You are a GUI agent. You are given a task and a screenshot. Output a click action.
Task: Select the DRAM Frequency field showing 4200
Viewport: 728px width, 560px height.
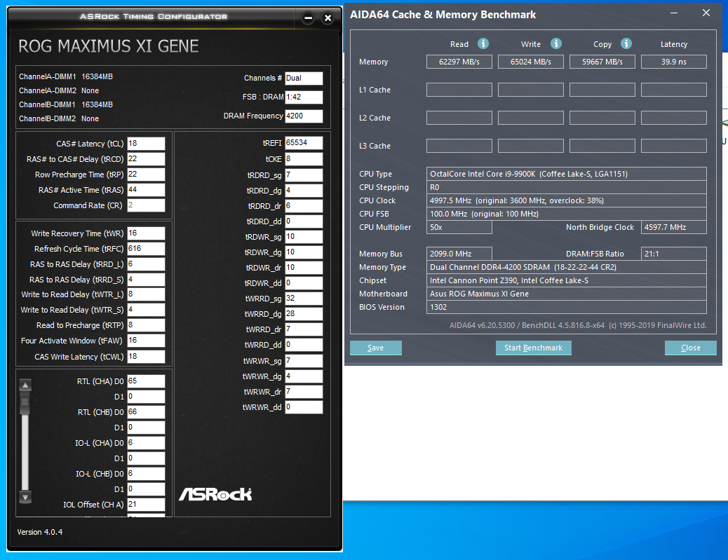pyautogui.click(x=304, y=116)
